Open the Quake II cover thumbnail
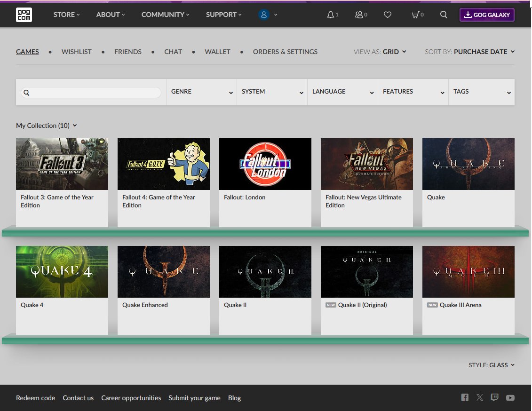532x411 pixels. pos(265,272)
